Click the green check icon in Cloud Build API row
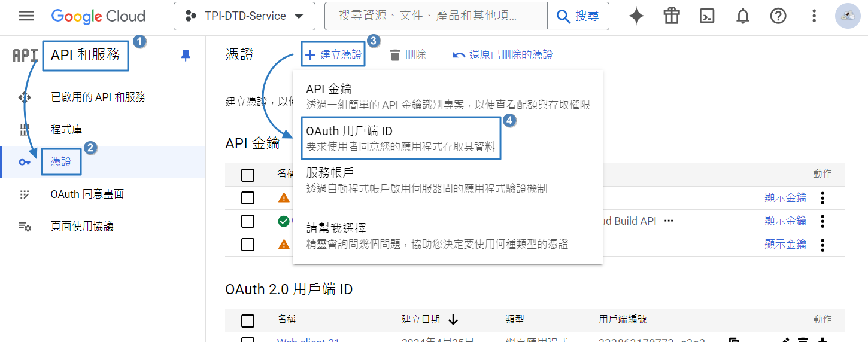The height and width of the screenshot is (342, 868). point(284,221)
